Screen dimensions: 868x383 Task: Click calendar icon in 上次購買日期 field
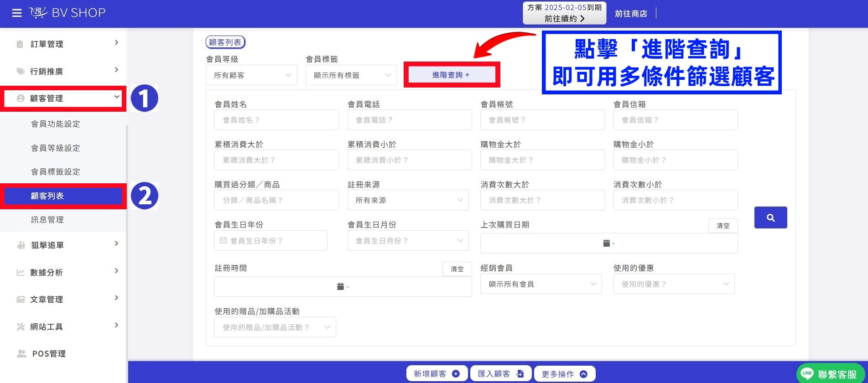pyautogui.click(x=606, y=243)
